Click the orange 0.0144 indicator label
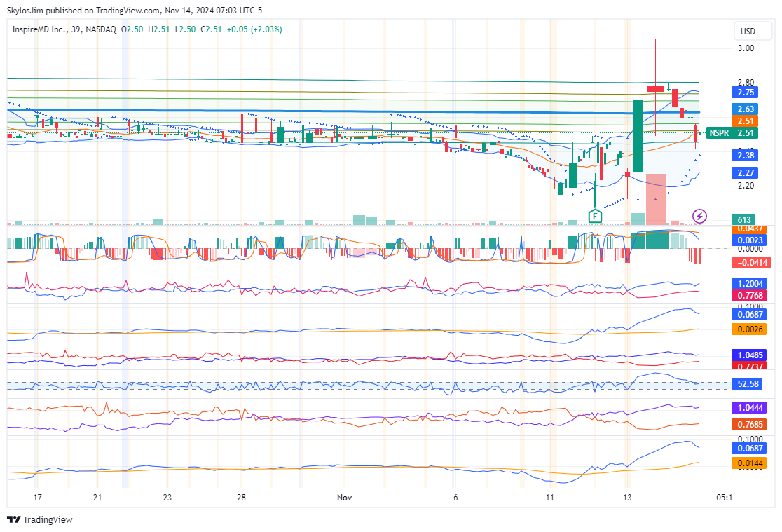The width and height of the screenshot is (782, 532). tap(750, 463)
